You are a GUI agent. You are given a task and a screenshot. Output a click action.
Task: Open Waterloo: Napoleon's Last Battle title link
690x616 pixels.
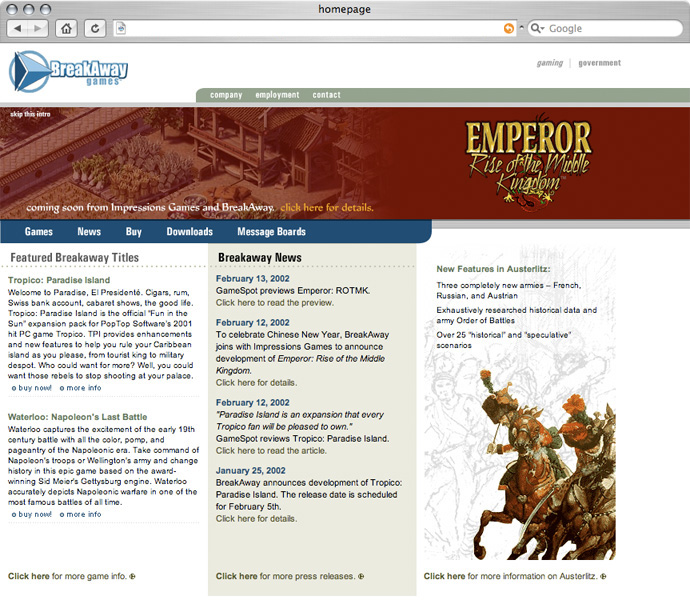click(77, 417)
